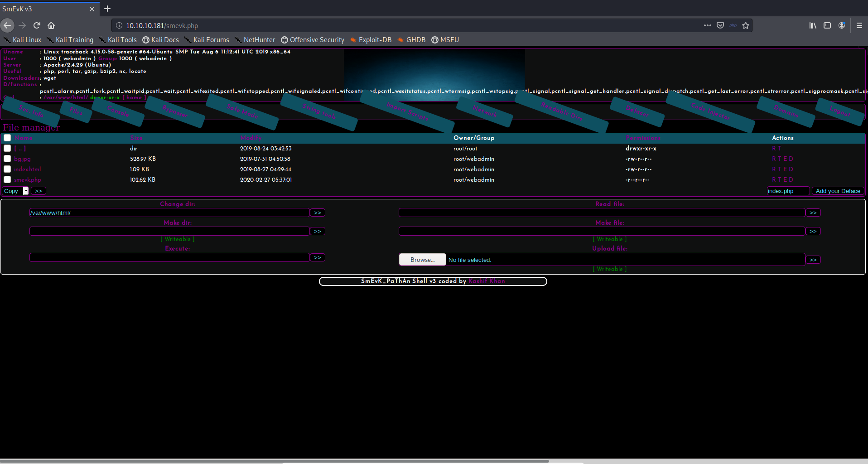This screenshot has width=868, height=464.
Task: Submit the Copy action with >> button
Action: (39, 191)
